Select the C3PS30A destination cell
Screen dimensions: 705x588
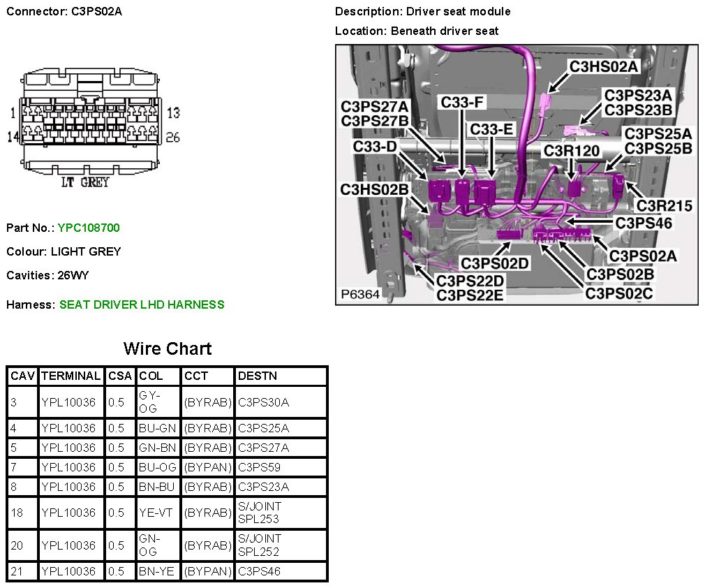[x=263, y=402]
